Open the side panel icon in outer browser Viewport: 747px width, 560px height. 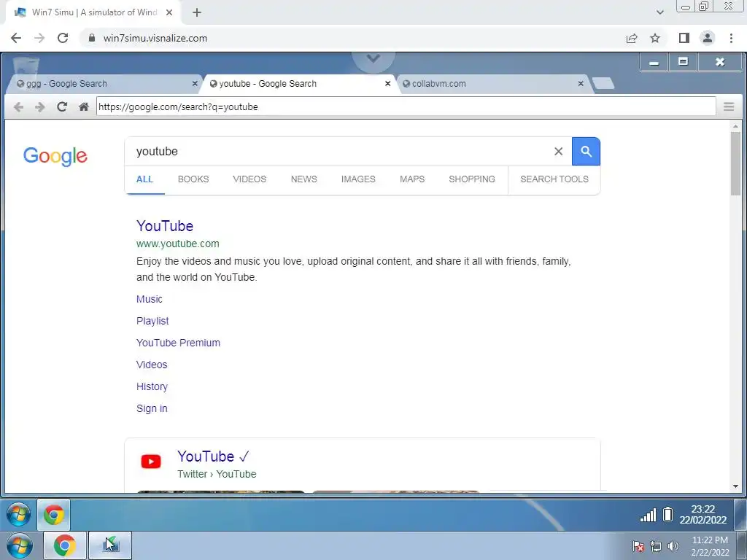[x=684, y=38]
